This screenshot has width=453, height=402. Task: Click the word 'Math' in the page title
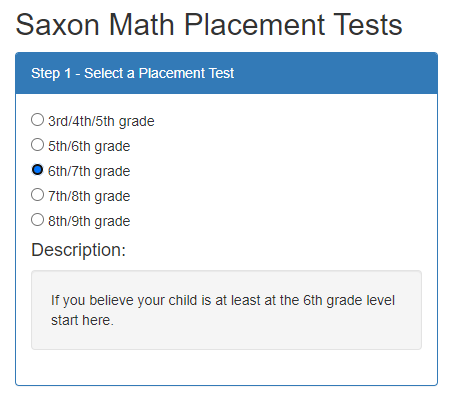pyautogui.click(x=142, y=25)
